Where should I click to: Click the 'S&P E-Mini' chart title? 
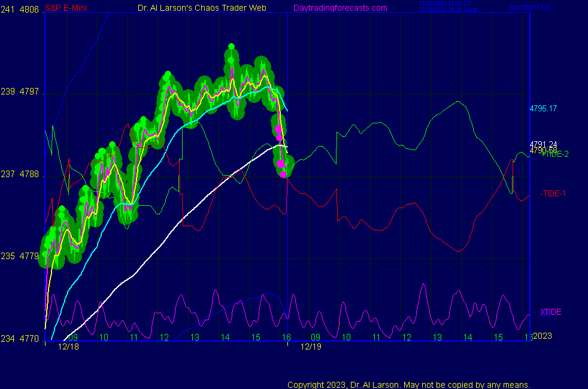point(66,8)
